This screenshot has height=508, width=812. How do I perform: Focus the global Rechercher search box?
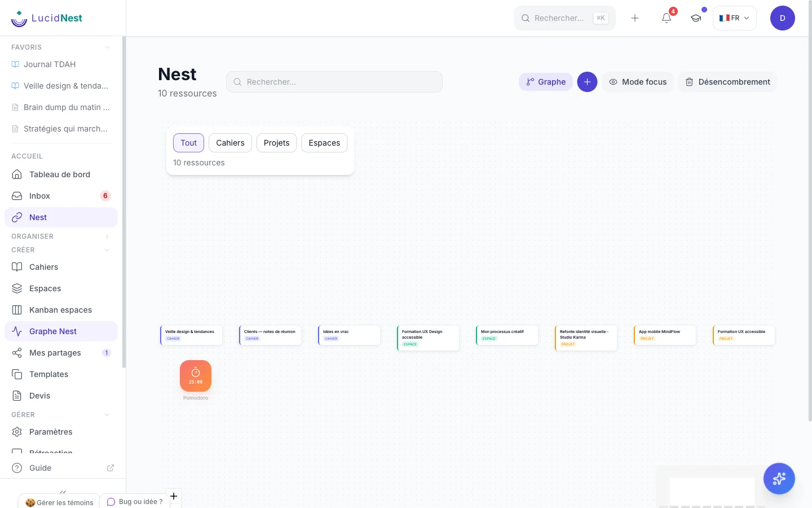(x=564, y=18)
